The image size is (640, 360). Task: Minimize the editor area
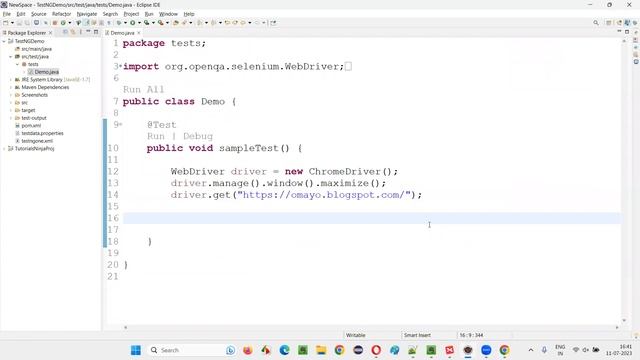point(619,32)
